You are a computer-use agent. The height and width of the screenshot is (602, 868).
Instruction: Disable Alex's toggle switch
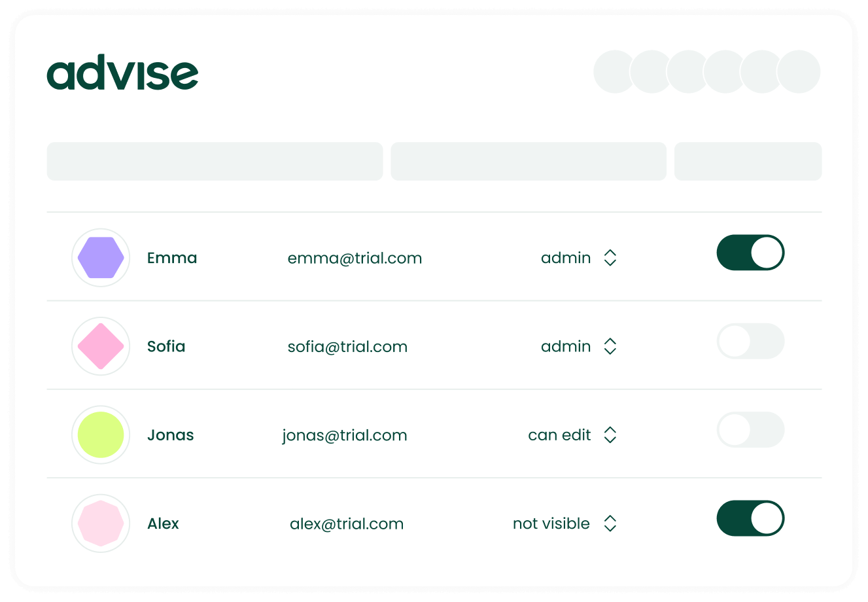click(x=750, y=518)
